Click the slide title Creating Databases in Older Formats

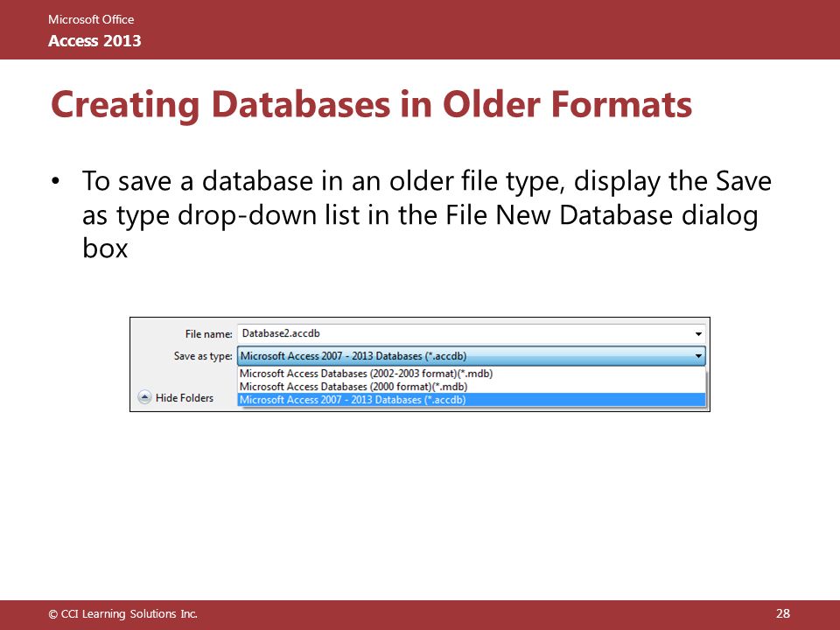371,104
